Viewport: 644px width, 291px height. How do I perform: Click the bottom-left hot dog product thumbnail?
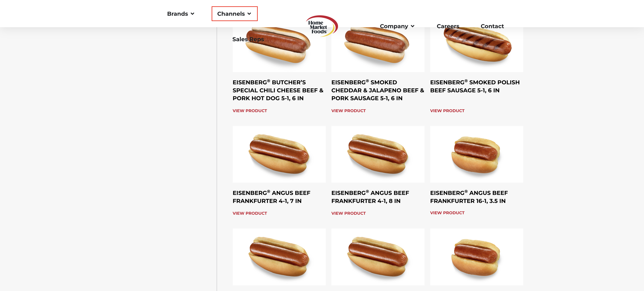[x=279, y=257]
